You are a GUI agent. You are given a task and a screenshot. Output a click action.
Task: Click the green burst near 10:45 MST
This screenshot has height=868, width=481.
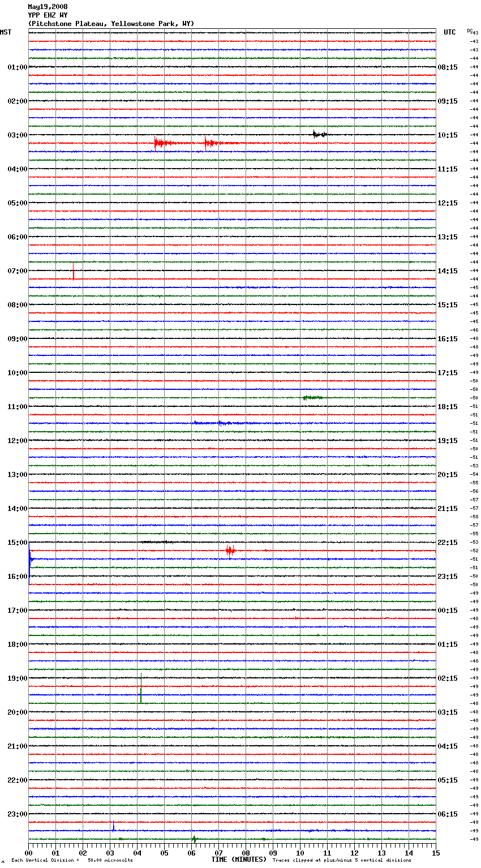pos(312,398)
